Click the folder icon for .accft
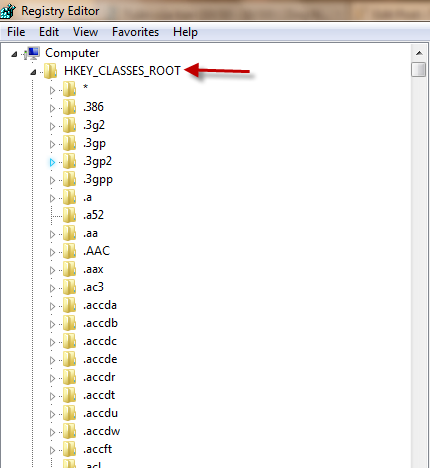The image size is (430, 468). (69, 449)
